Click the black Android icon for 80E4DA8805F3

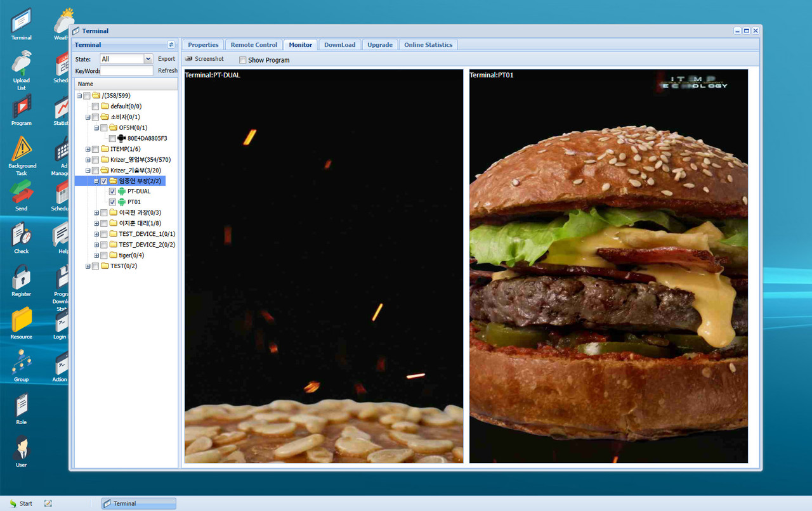pyautogui.click(x=122, y=138)
